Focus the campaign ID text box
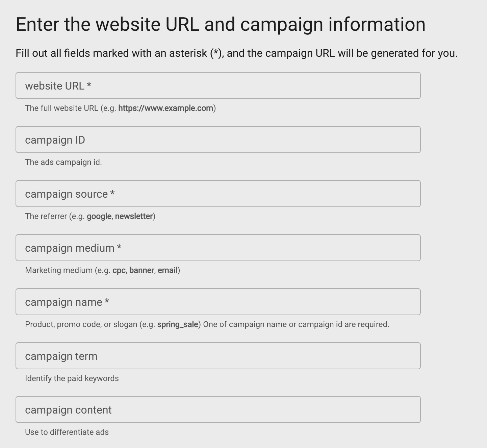The width and height of the screenshot is (487, 448). 218,140
